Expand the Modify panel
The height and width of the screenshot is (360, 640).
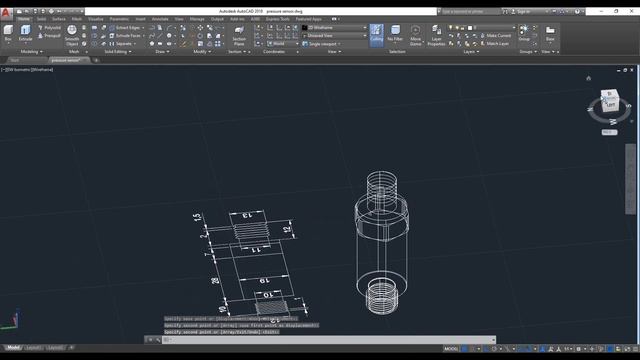[202, 52]
